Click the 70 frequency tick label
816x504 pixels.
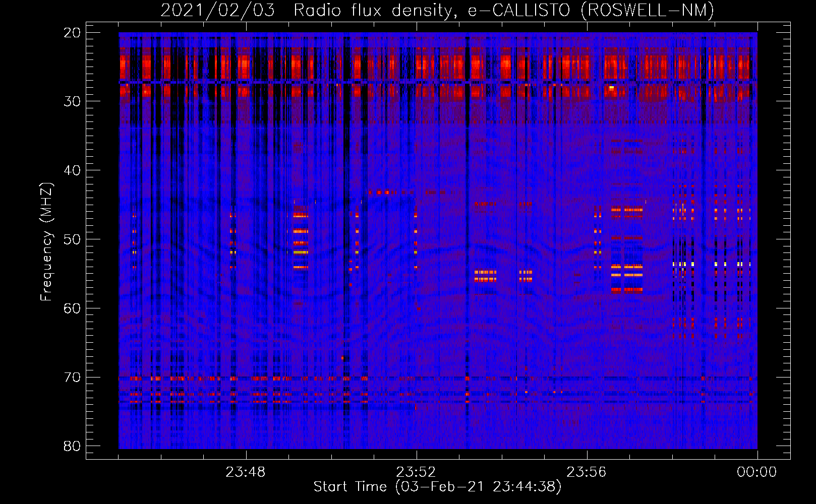(73, 377)
